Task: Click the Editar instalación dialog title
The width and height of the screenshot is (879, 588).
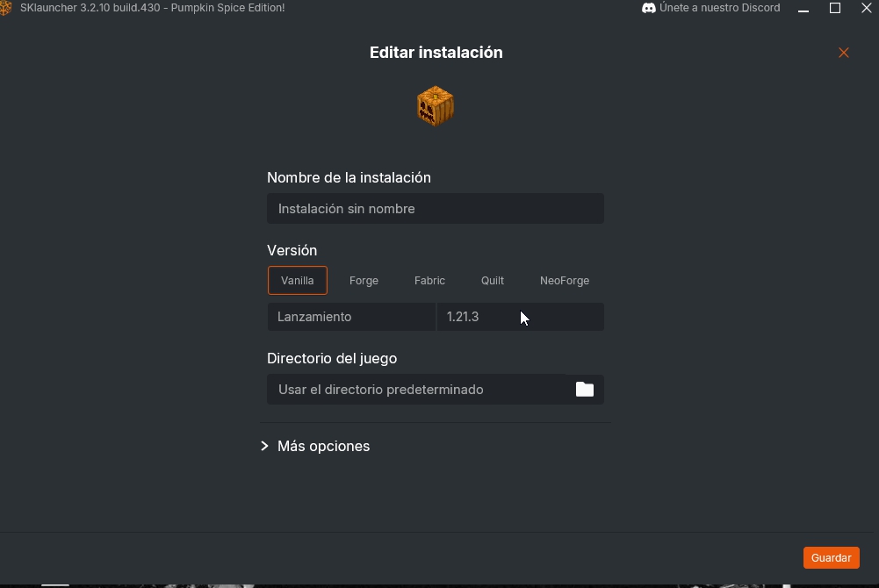Action: point(436,53)
